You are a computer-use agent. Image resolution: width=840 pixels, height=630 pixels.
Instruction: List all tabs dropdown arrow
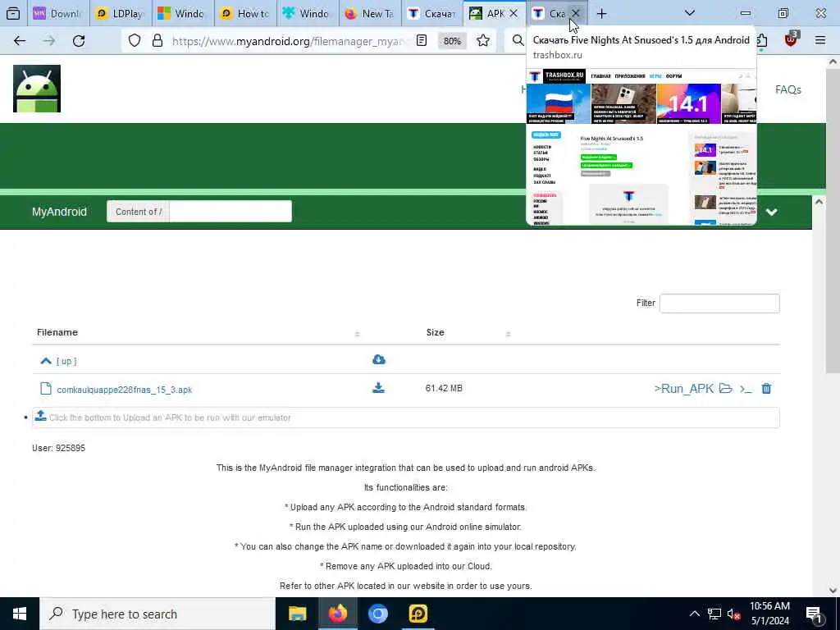coord(690,13)
